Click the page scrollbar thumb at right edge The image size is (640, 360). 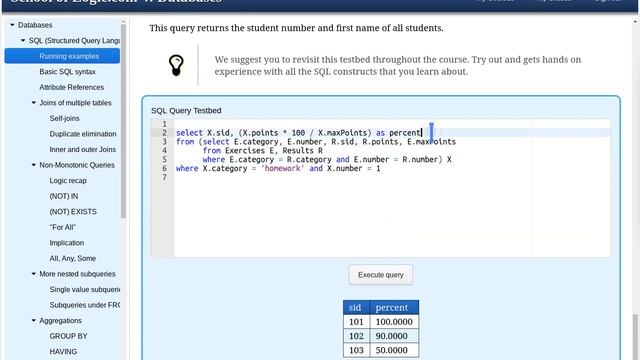click(x=635, y=337)
